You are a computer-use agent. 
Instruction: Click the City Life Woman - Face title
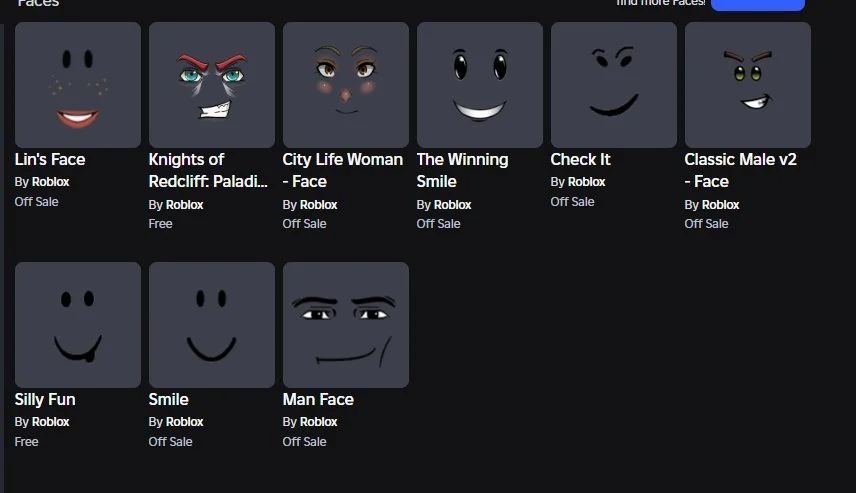[342, 170]
